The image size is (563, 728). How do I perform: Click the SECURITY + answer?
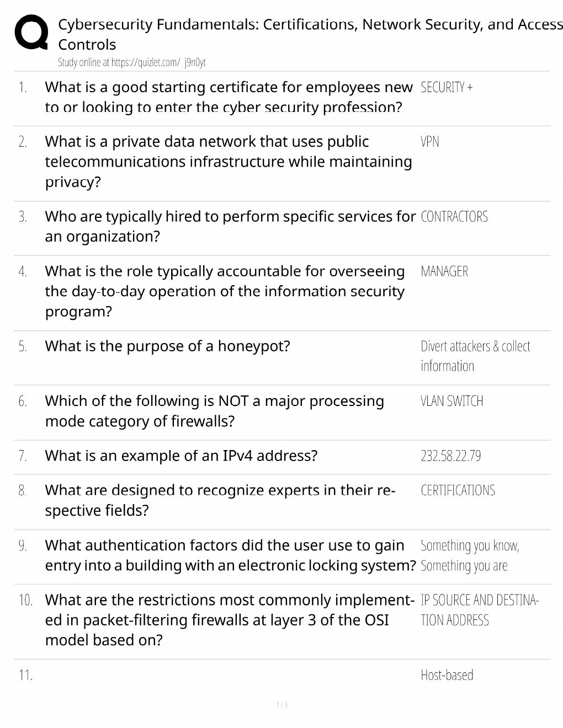447,87
